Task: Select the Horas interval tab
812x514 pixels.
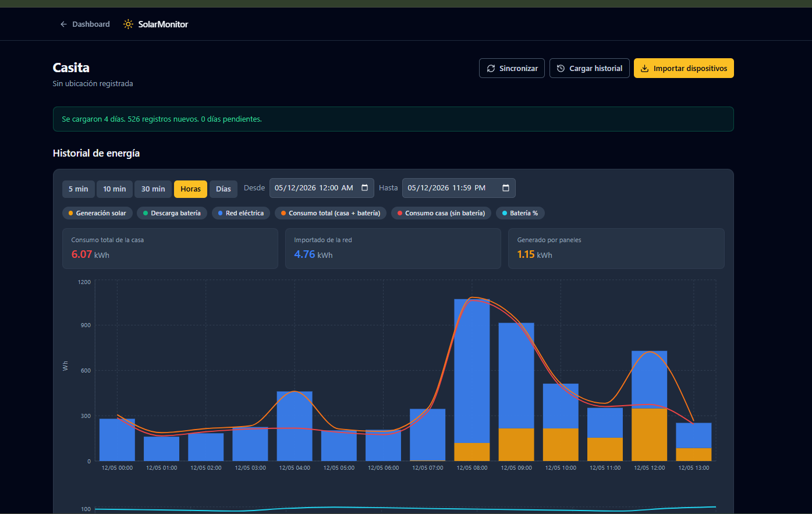Action: pos(190,189)
